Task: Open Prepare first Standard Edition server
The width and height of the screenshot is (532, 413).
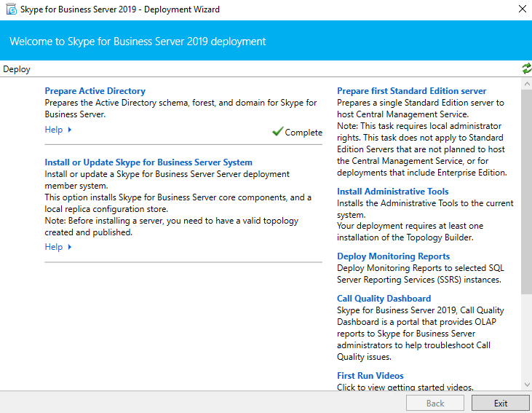Action: 411,91
